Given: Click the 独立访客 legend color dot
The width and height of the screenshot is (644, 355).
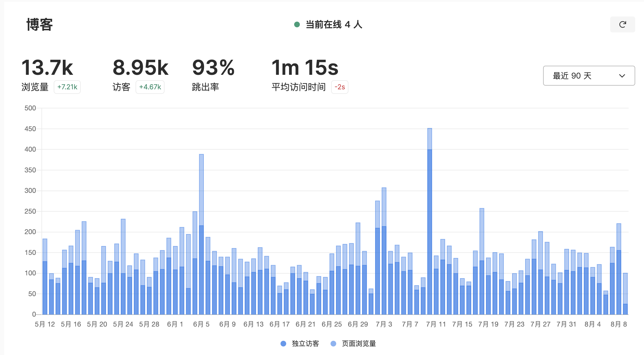Looking at the screenshot, I should coord(283,344).
